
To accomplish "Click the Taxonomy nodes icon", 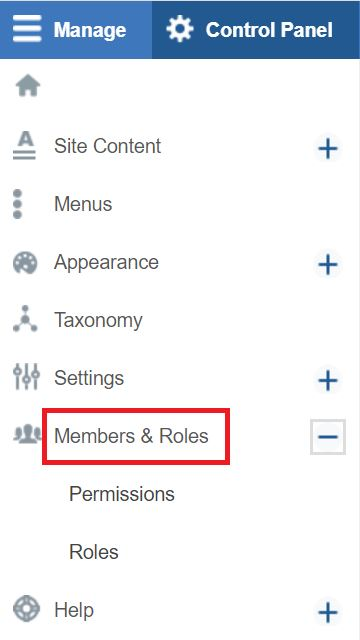I will [x=25, y=319].
